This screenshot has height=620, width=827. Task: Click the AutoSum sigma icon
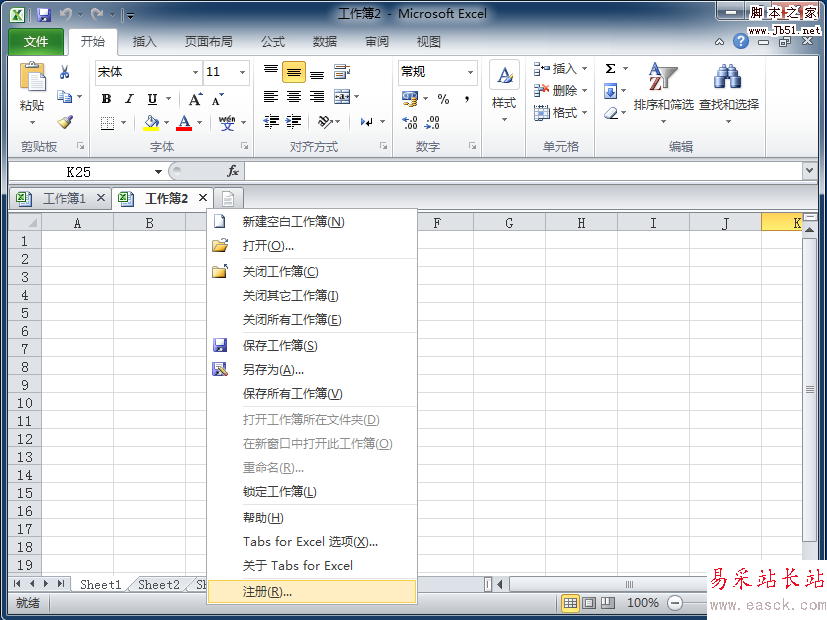pos(611,69)
